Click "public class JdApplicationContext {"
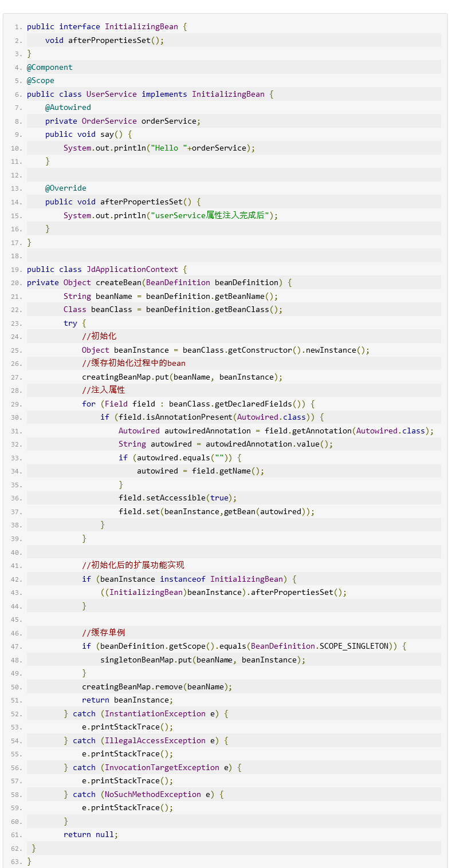This screenshot has height=868, width=452. [107, 269]
